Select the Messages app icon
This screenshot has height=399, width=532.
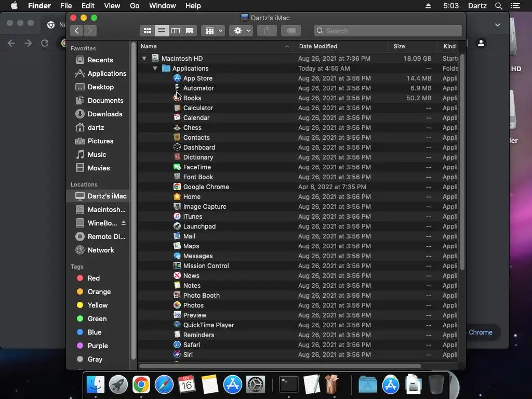(x=177, y=256)
